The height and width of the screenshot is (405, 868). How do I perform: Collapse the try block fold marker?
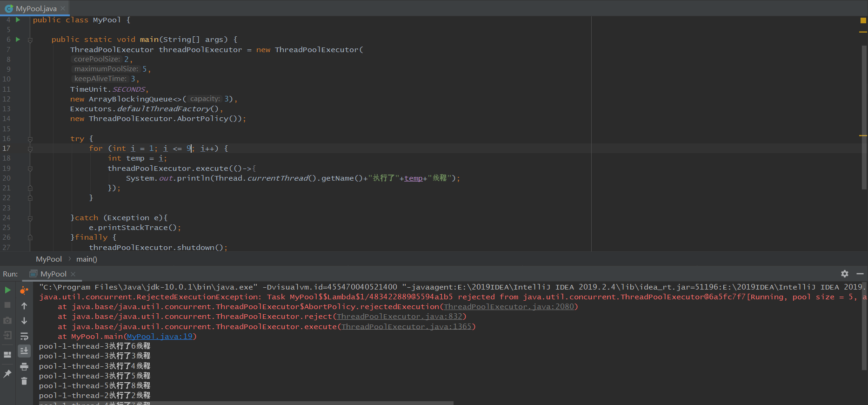coord(30,139)
